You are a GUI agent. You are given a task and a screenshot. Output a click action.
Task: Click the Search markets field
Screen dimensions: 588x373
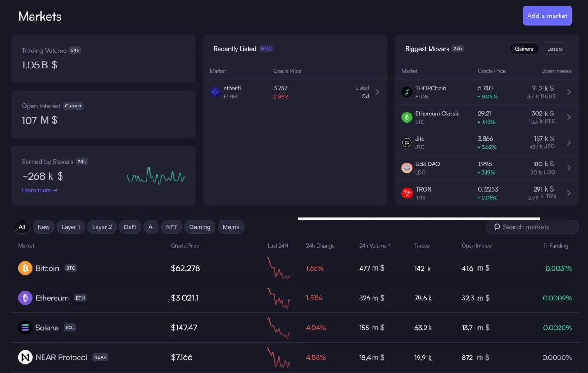pos(533,227)
